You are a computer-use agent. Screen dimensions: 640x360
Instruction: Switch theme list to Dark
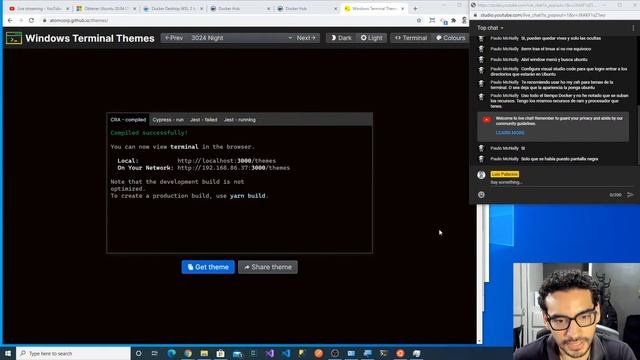point(341,38)
